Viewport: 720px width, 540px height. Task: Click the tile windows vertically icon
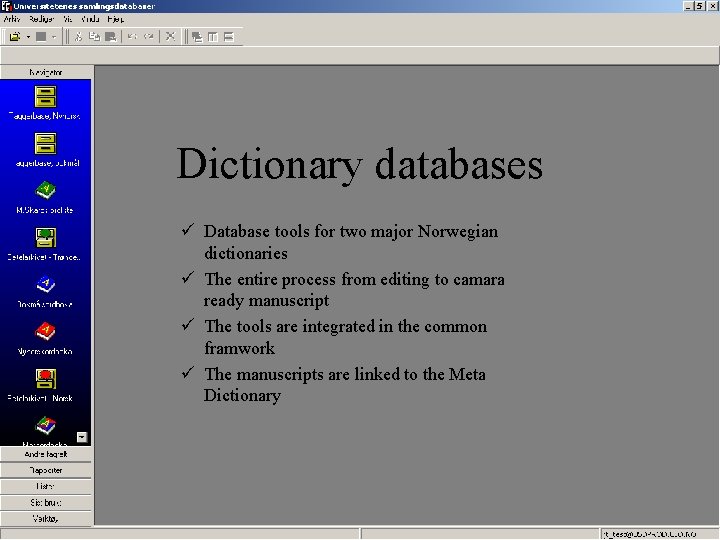[x=213, y=37]
